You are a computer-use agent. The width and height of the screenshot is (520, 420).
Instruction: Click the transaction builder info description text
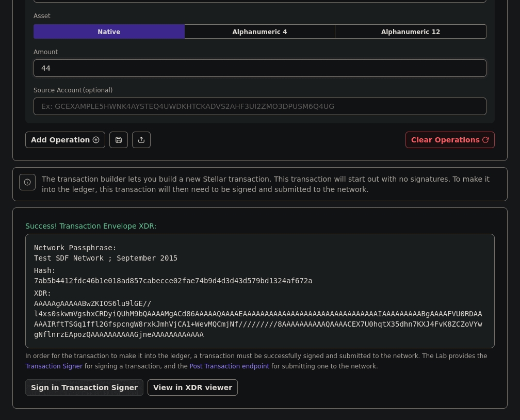(x=265, y=184)
